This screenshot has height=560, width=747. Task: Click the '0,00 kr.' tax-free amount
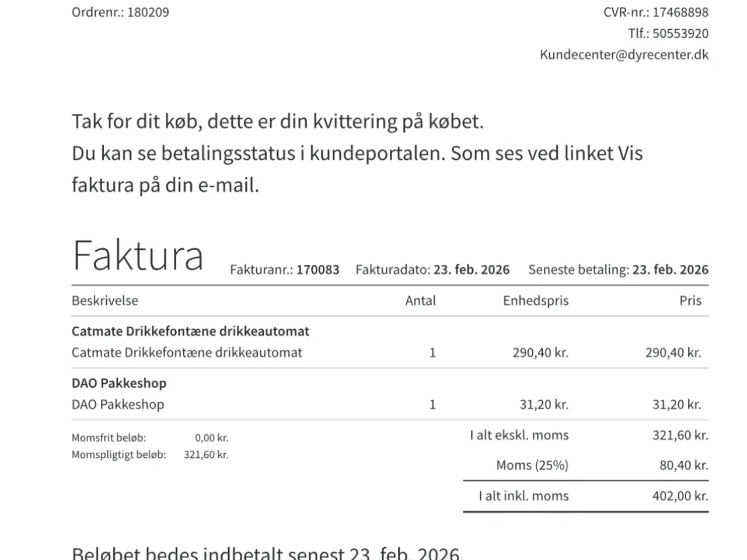(x=211, y=437)
